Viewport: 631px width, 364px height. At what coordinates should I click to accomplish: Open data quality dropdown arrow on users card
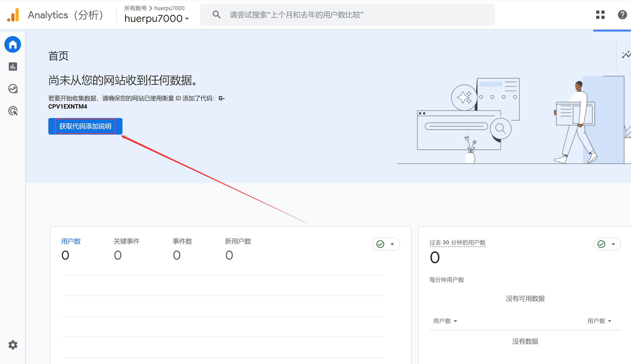pos(392,244)
